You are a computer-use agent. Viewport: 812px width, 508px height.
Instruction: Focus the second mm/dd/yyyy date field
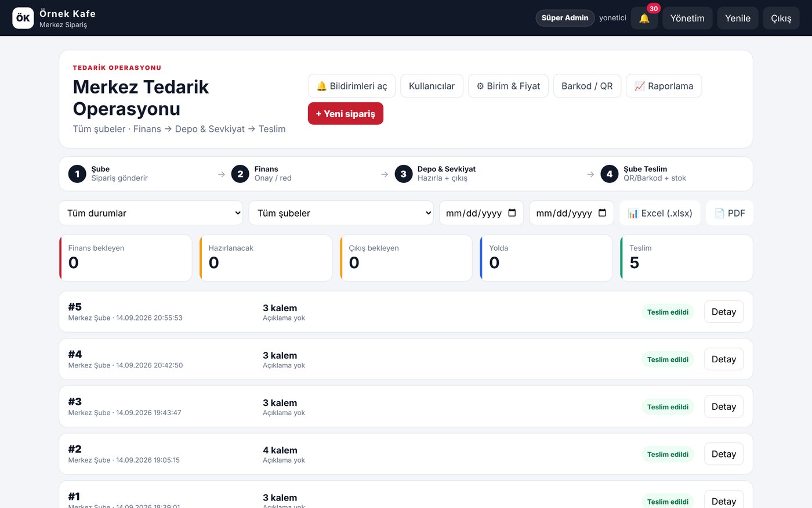point(571,213)
